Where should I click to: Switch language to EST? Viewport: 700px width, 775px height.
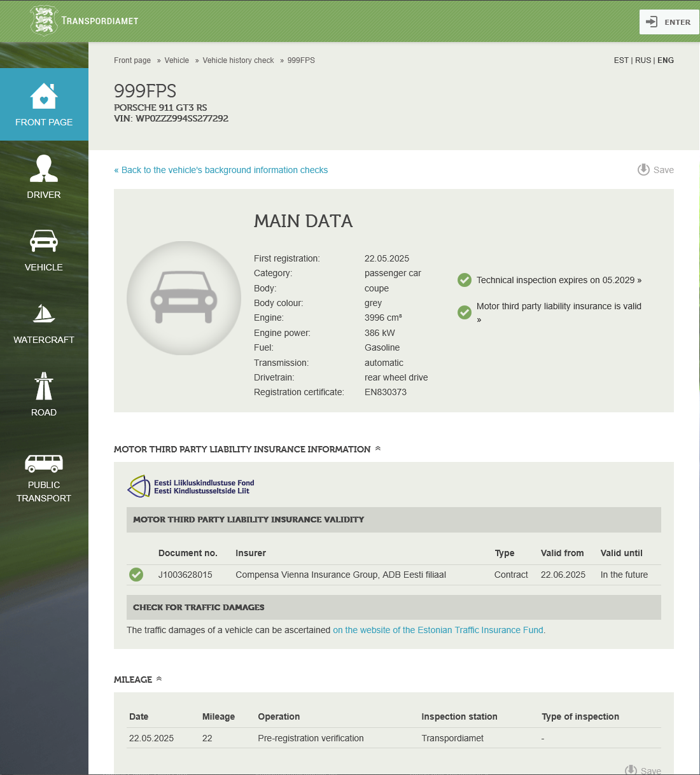(621, 60)
